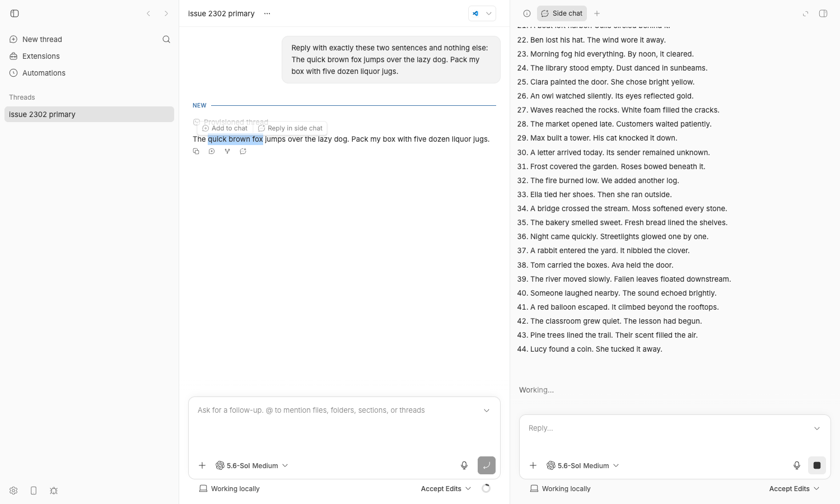The image size is (840, 504).
Task: Open side chat Accept Edits dropdown
Action: pyautogui.click(x=794, y=489)
